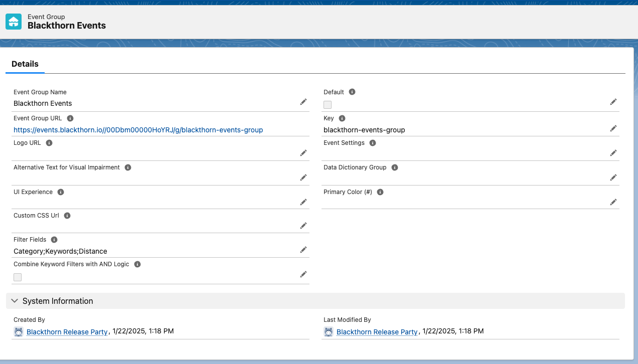Edit the Custom CSS Url field
The width and height of the screenshot is (638, 364).
tap(303, 226)
